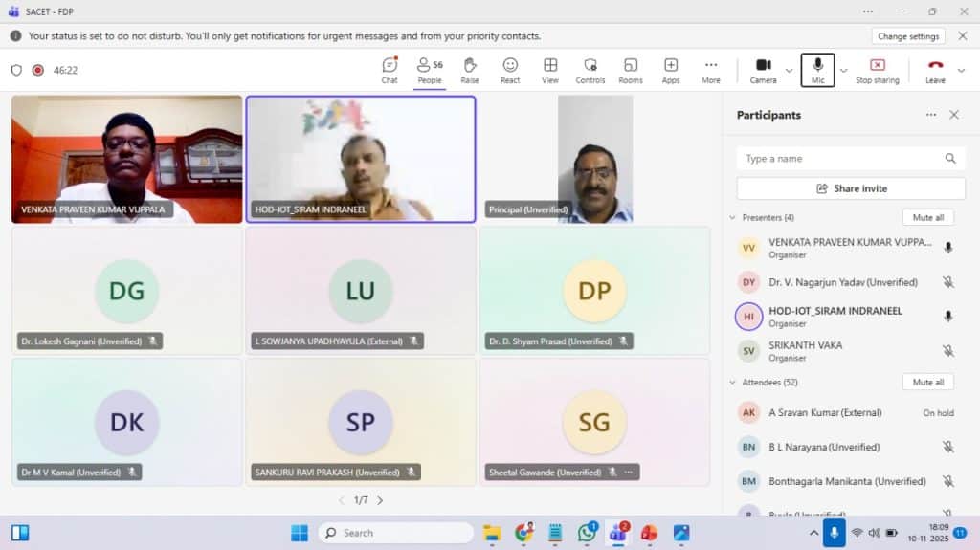The width and height of the screenshot is (980, 550).
Task: Open File Explorer from the taskbar
Action: (x=492, y=533)
